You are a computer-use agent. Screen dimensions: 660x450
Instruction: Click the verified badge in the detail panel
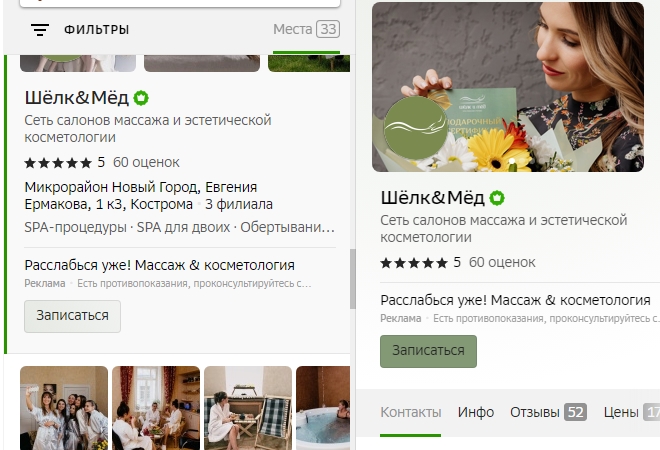tap(497, 198)
